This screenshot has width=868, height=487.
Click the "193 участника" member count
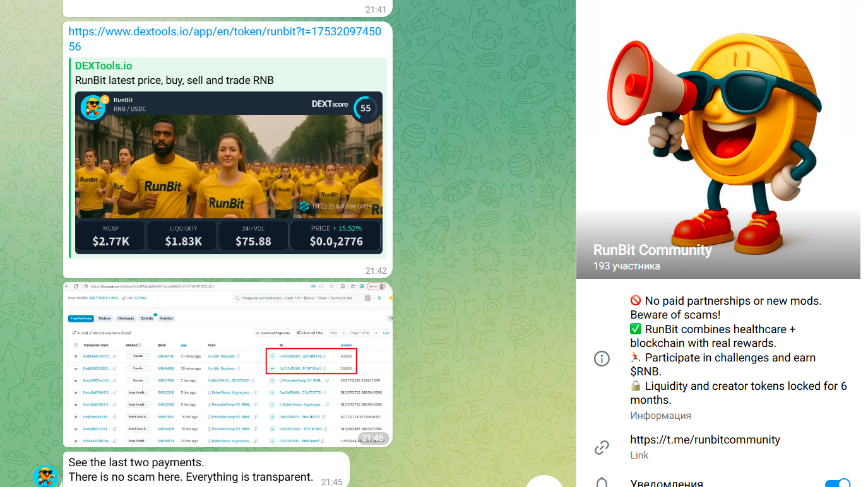coord(627,266)
